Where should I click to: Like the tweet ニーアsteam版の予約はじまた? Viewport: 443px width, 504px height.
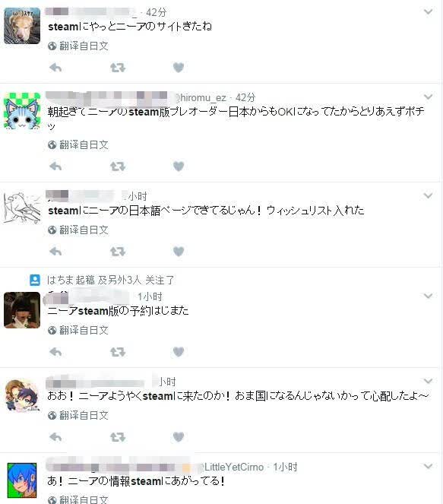tap(179, 352)
